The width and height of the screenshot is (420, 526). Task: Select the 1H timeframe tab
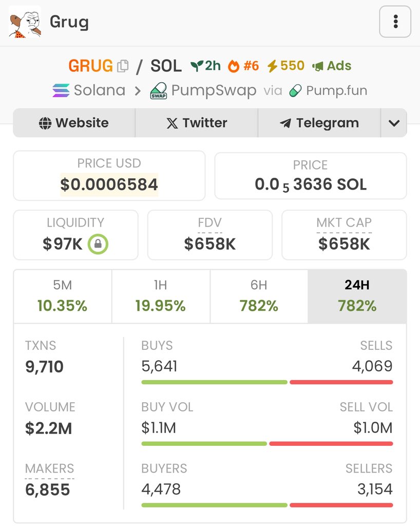click(x=161, y=296)
